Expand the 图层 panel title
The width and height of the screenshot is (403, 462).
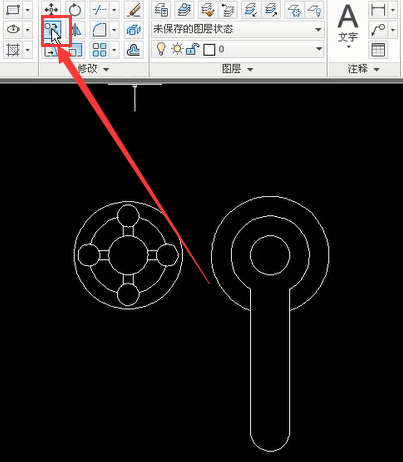coord(238,69)
